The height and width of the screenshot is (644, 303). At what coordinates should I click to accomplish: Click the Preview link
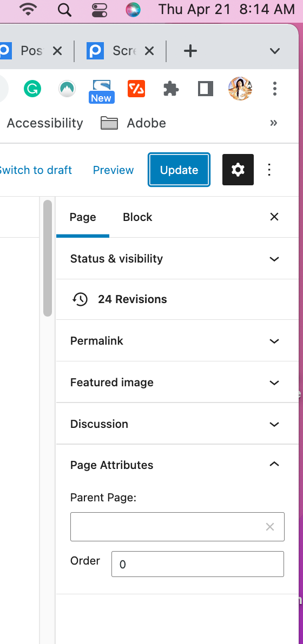pyautogui.click(x=113, y=170)
